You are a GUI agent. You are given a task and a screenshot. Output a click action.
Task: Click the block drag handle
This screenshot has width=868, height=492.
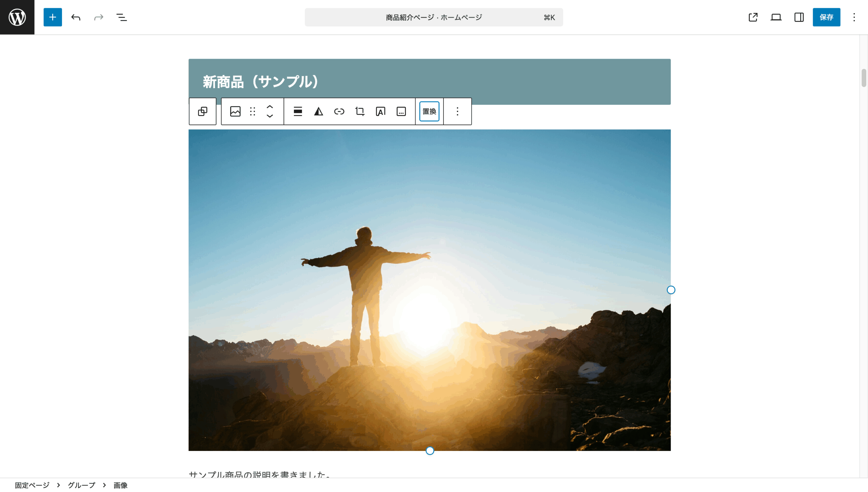pyautogui.click(x=252, y=111)
